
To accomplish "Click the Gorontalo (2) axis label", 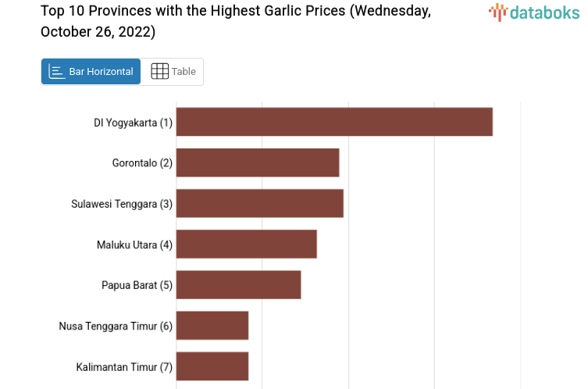I will tap(142, 163).
